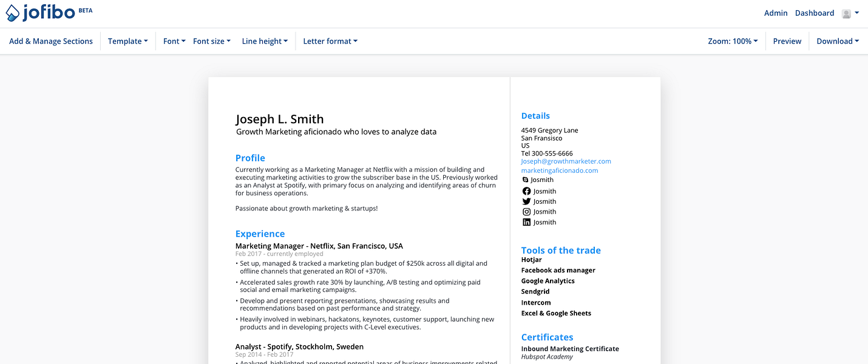The image size is (868, 364).
Task: Click the Hubspot Academy text
Action: (547, 357)
